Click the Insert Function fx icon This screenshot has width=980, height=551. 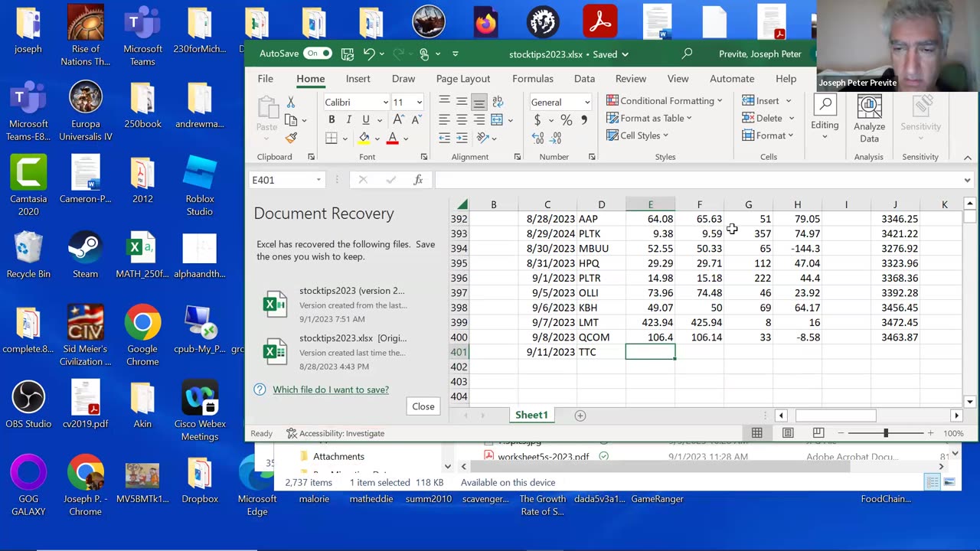[x=418, y=180]
